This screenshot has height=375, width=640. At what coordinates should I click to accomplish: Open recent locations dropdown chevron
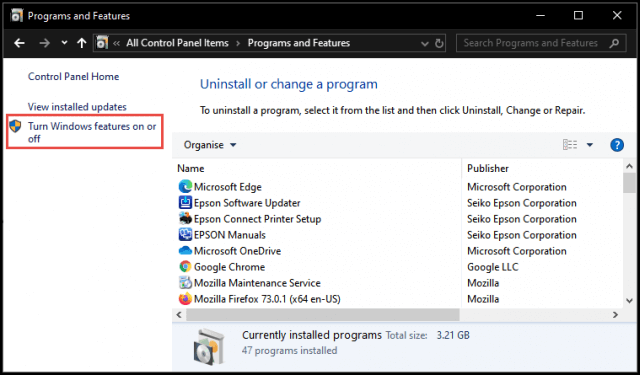click(64, 42)
